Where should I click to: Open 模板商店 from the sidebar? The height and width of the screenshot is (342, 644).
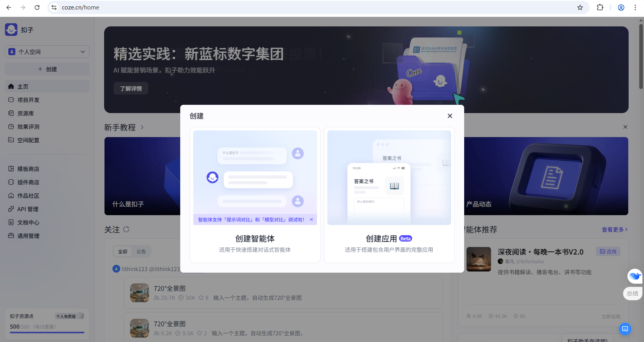tap(47, 169)
